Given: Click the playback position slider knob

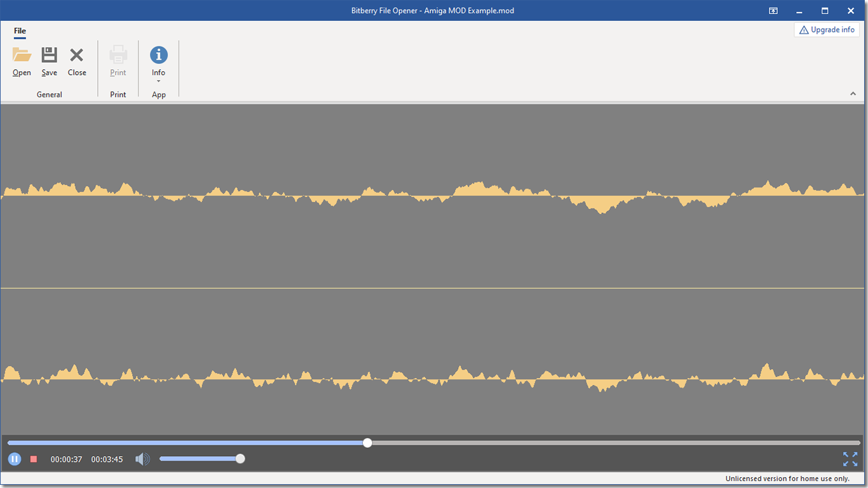Looking at the screenshot, I should click(367, 443).
